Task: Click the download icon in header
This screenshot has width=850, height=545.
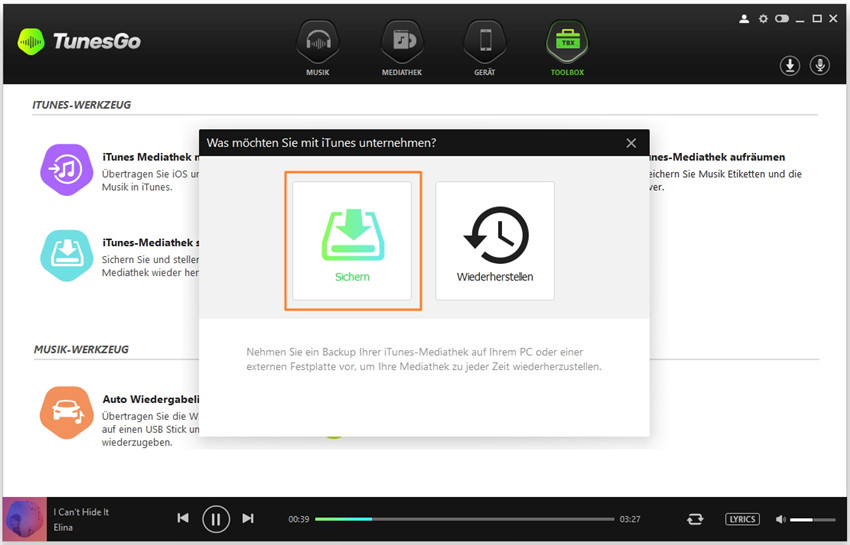Action: pyautogui.click(x=790, y=66)
